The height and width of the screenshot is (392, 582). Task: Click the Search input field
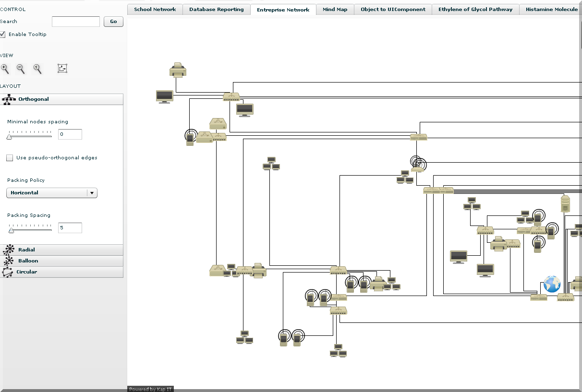pos(75,22)
